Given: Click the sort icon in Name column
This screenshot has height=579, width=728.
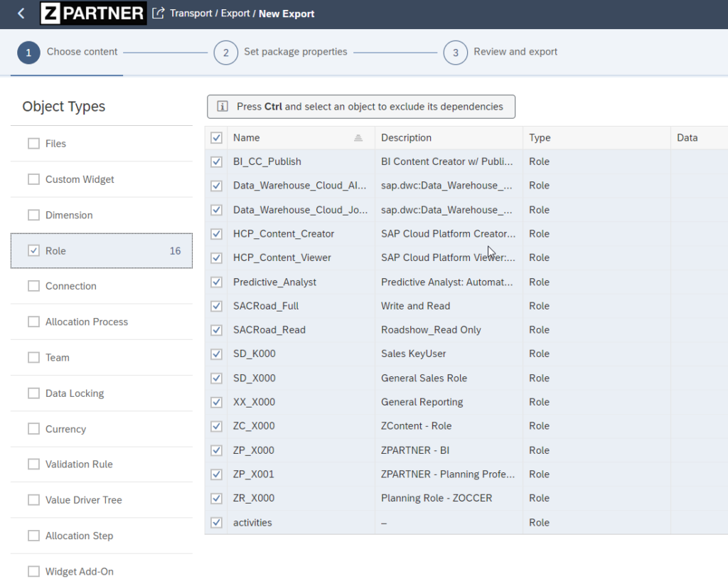Looking at the screenshot, I should [358, 138].
